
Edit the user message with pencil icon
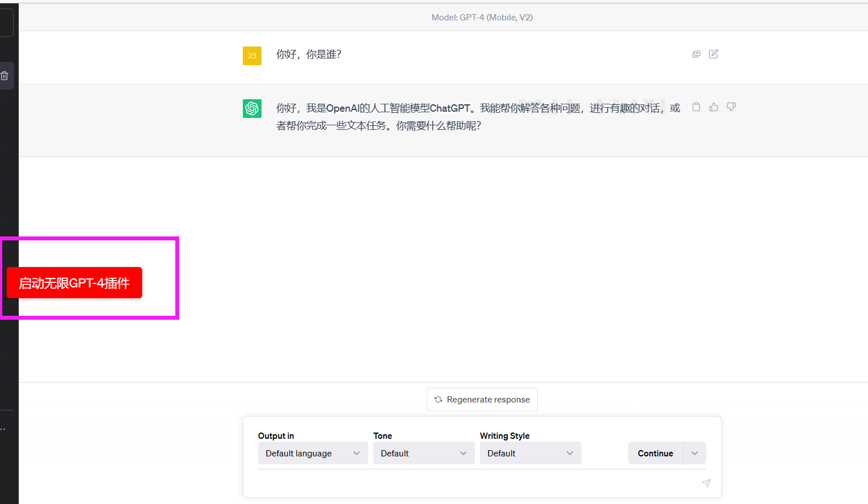coord(714,54)
